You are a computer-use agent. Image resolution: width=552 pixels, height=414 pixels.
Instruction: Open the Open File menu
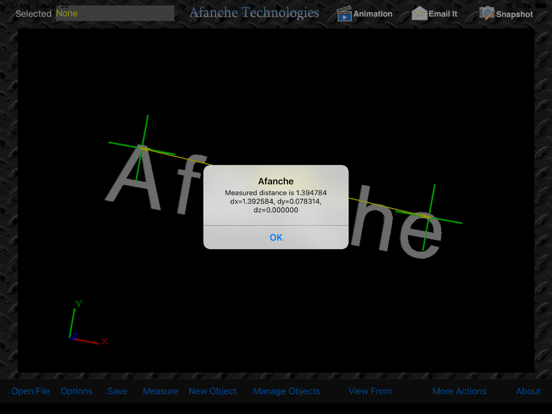pyautogui.click(x=31, y=391)
